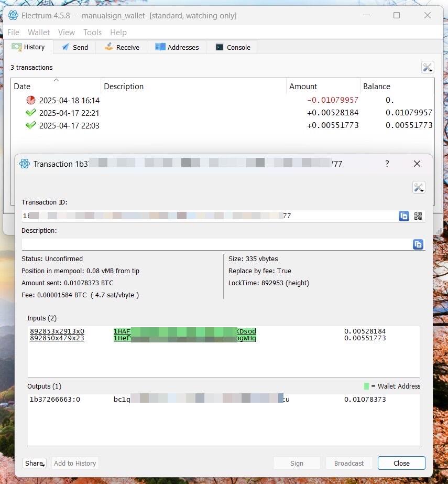Show QR code for the Transaction ID

coord(418,216)
